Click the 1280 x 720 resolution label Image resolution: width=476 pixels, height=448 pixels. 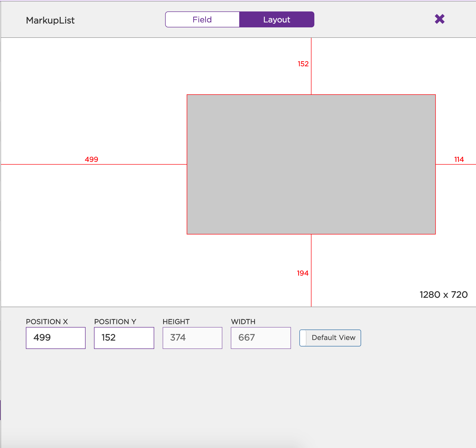444,294
